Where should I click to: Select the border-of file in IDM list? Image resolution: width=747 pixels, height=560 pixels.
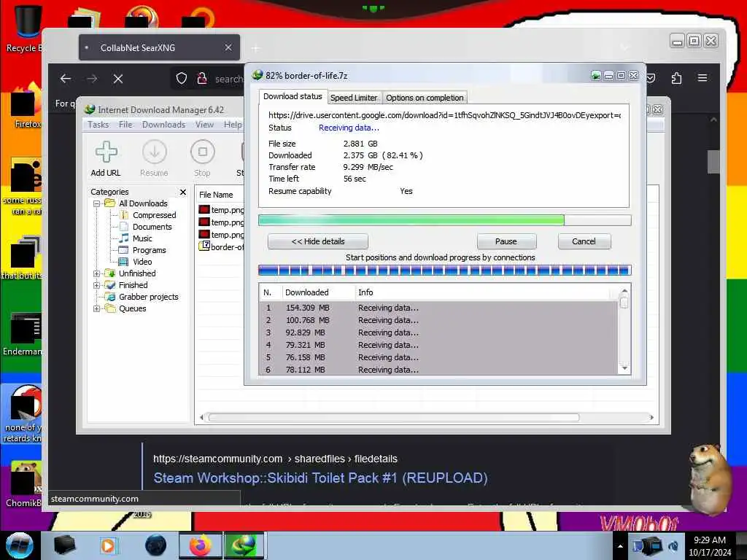click(221, 247)
